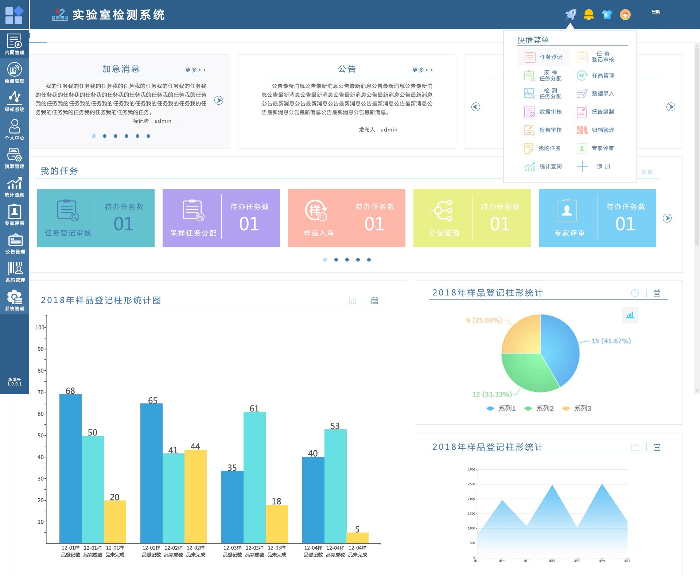Click the next arrow in 加急消息 panel

click(x=219, y=100)
